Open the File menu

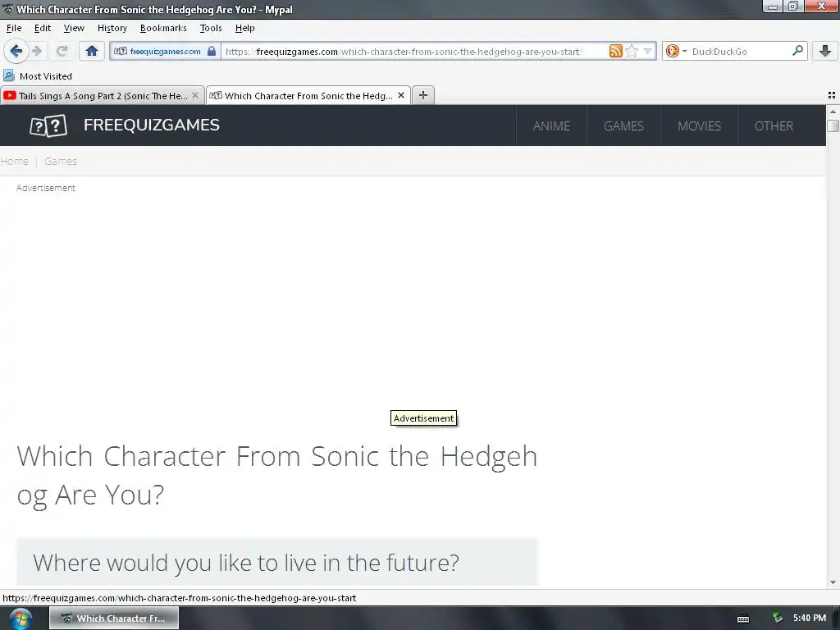(14, 28)
